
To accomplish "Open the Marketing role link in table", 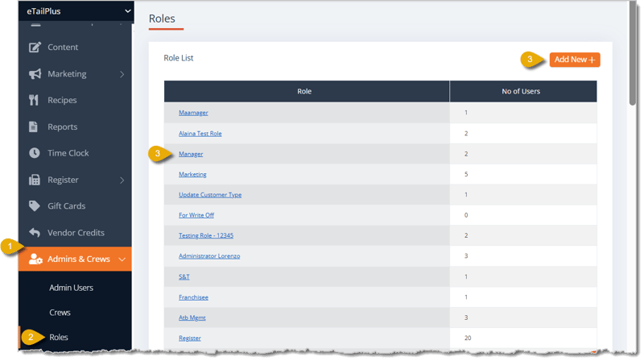I will [x=192, y=174].
